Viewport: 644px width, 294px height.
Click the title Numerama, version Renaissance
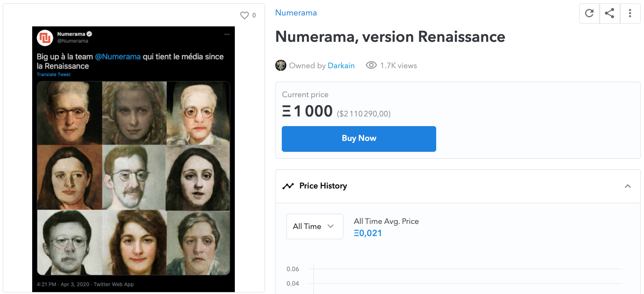coord(390,37)
